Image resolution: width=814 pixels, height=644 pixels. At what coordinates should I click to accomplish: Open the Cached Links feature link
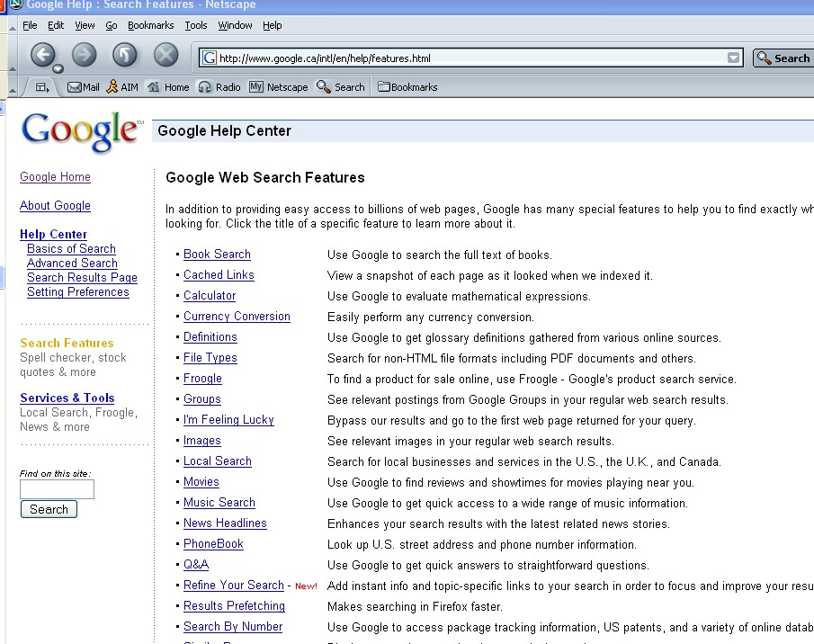point(219,275)
